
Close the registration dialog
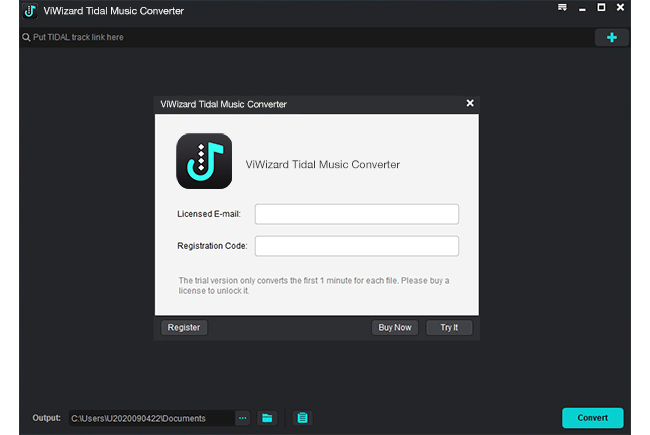[470, 103]
